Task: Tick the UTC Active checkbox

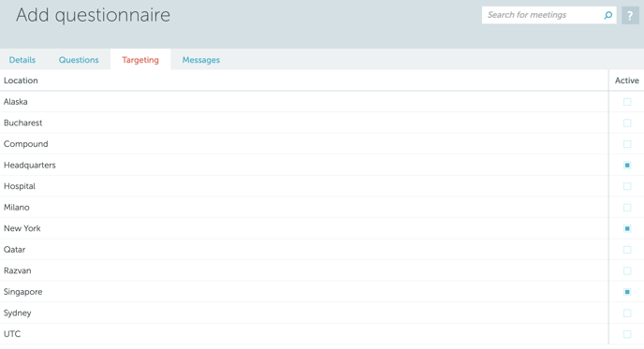Action: [x=627, y=334]
